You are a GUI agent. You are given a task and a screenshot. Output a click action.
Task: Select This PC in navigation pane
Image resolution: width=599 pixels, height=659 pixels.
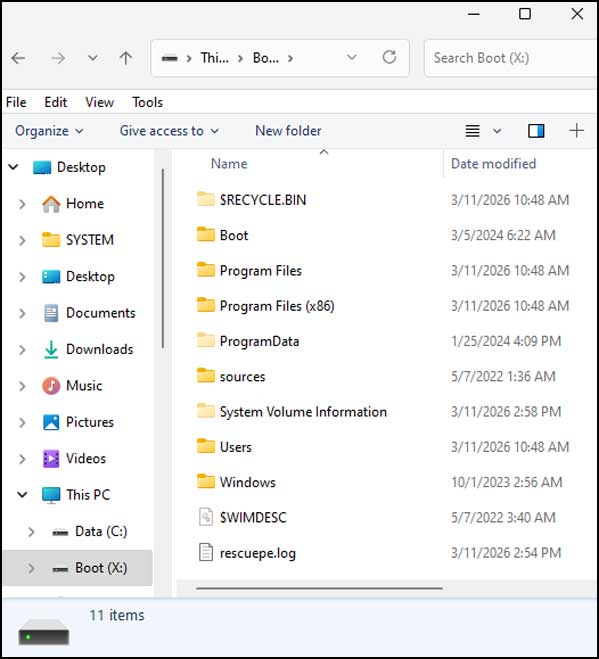click(x=88, y=495)
